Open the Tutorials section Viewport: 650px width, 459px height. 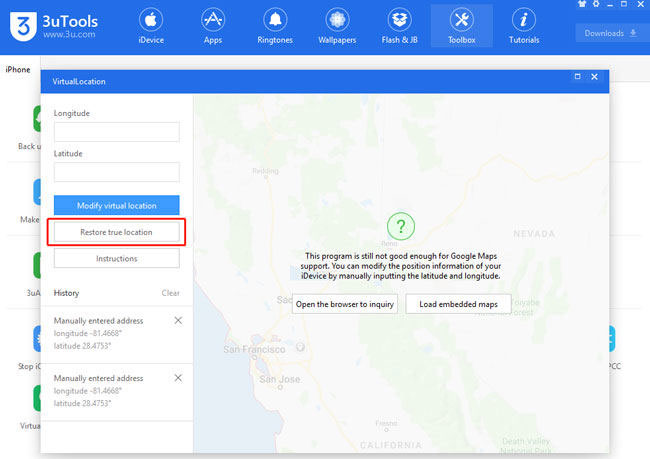click(524, 27)
